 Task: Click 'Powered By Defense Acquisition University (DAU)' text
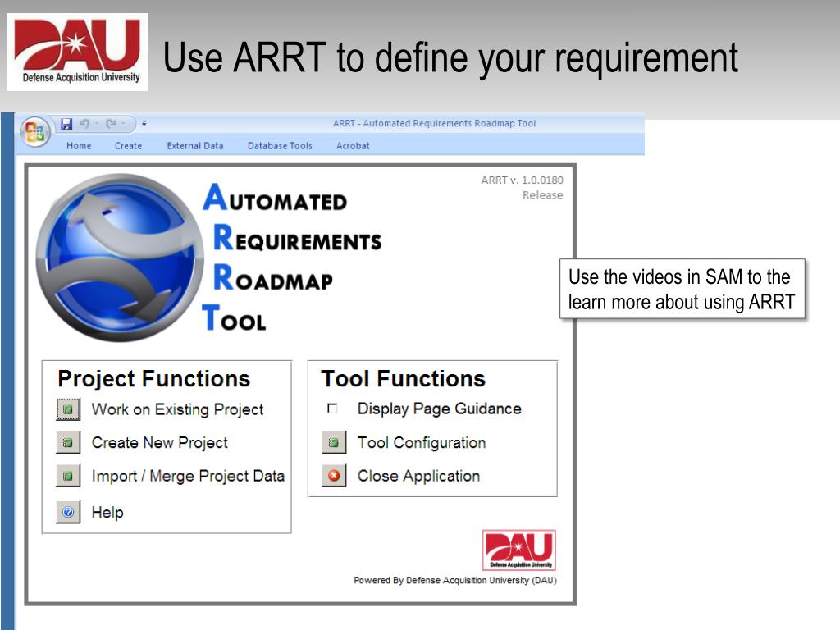point(454,580)
